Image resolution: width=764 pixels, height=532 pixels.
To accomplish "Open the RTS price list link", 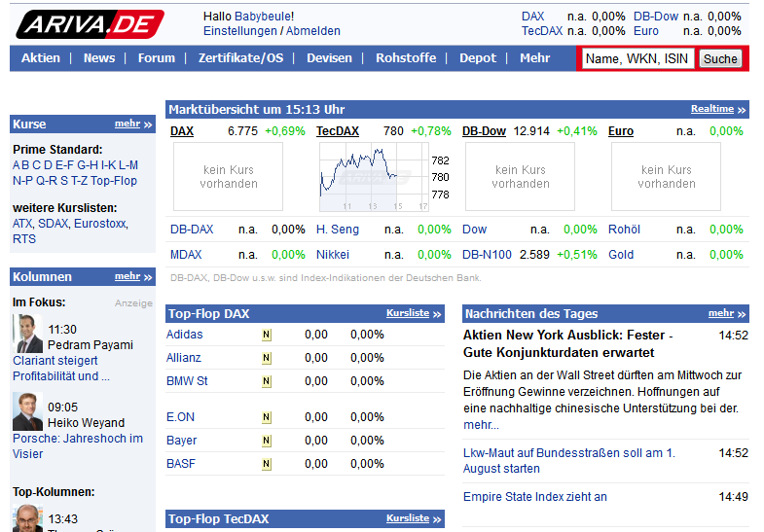I will (x=24, y=239).
